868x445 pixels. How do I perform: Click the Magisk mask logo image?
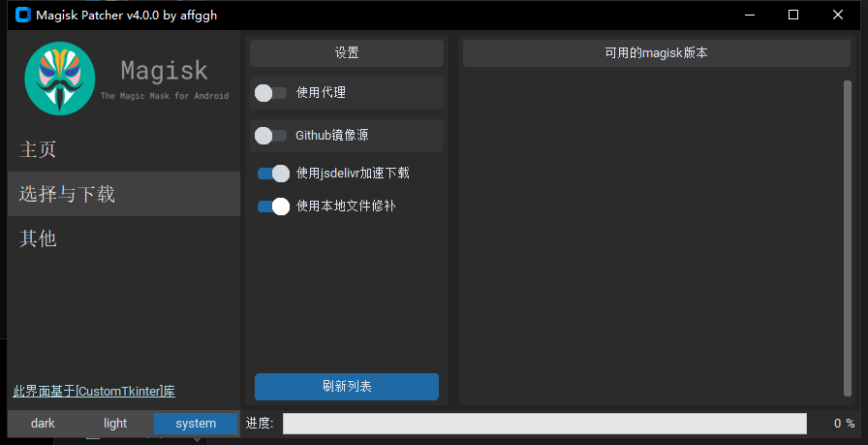pyautogui.click(x=60, y=79)
